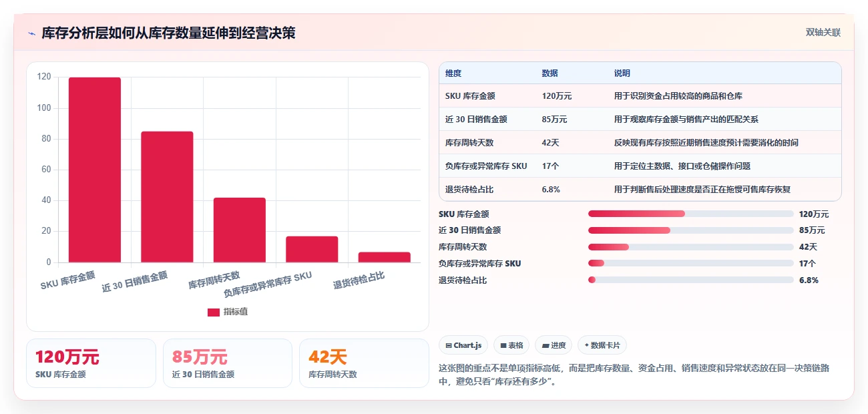Click progress row label 近 30 日销售金额
The height and width of the screenshot is (414, 868).
[x=469, y=230]
